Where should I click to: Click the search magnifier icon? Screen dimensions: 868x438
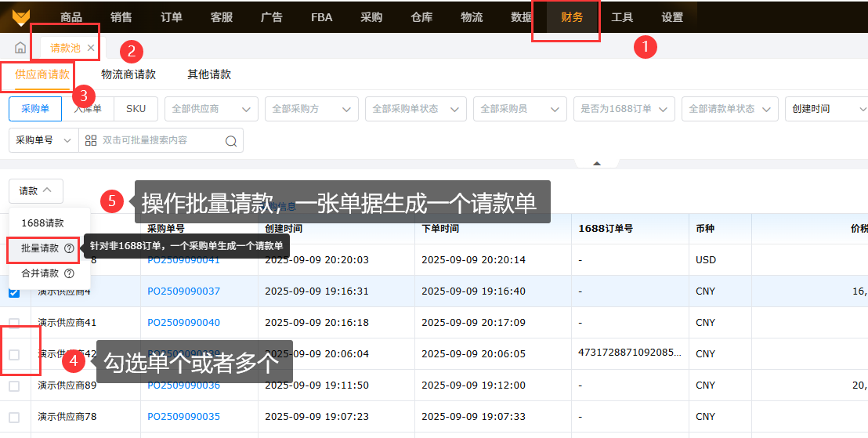click(x=231, y=141)
